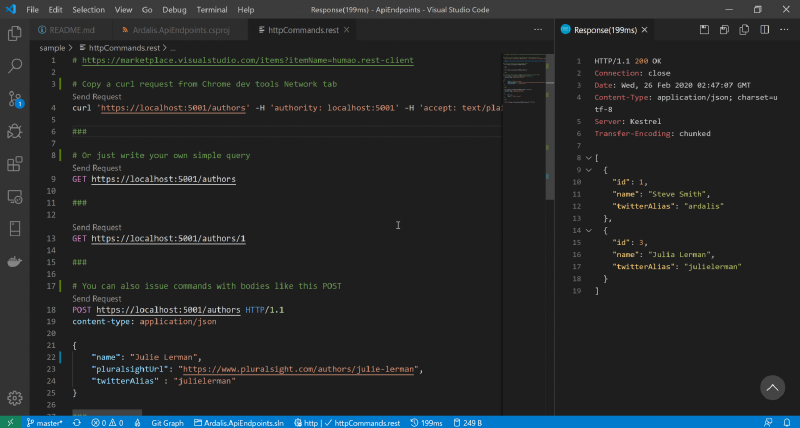The width and height of the screenshot is (800, 428).
Task: Open the notebook-style activity bar icon above Docker
Action: coord(15,229)
